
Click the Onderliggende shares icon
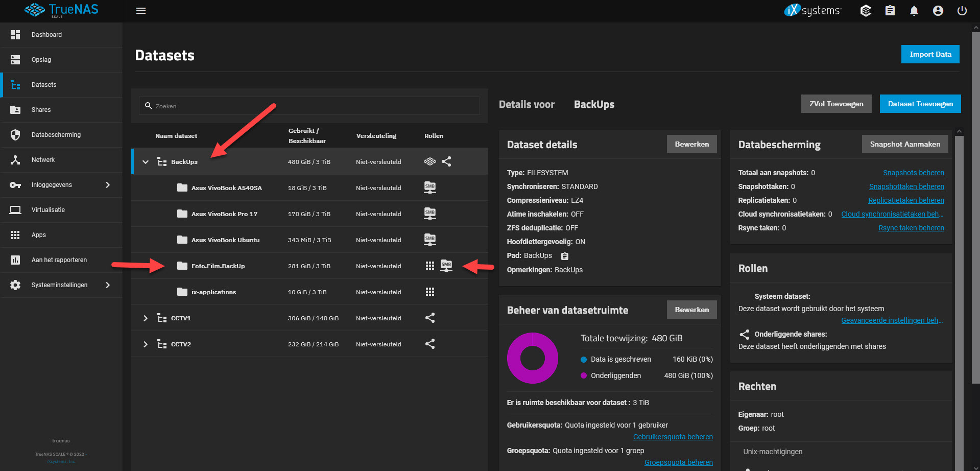745,334
